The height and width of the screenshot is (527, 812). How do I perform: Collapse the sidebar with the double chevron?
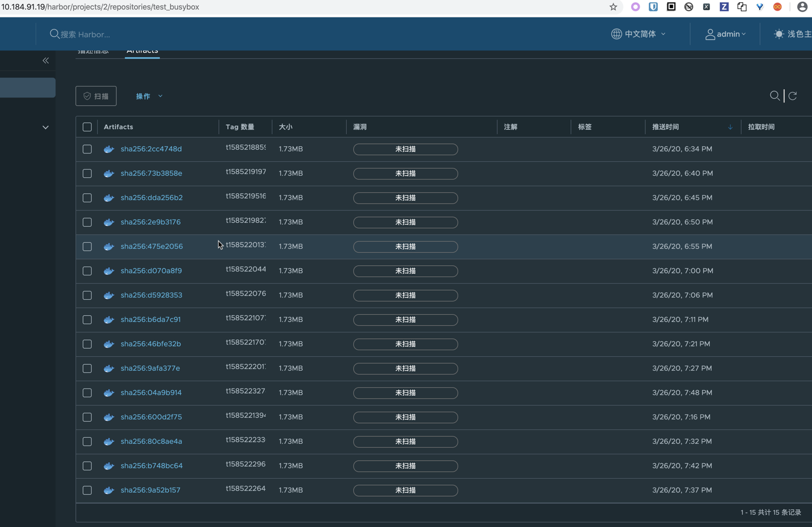pyautogui.click(x=45, y=60)
